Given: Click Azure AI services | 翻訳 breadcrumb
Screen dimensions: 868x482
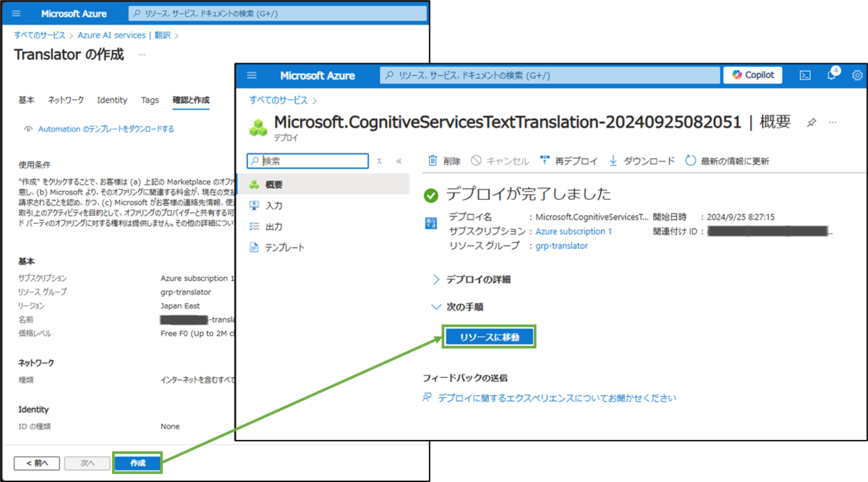Looking at the screenshot, I should pos(124,35).
